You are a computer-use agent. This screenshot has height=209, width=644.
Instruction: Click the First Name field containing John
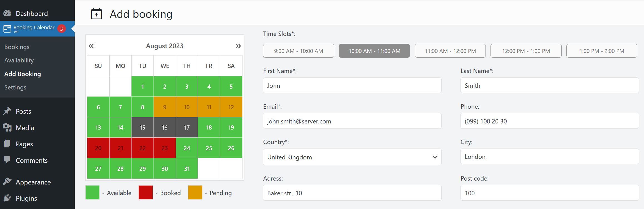352,85
